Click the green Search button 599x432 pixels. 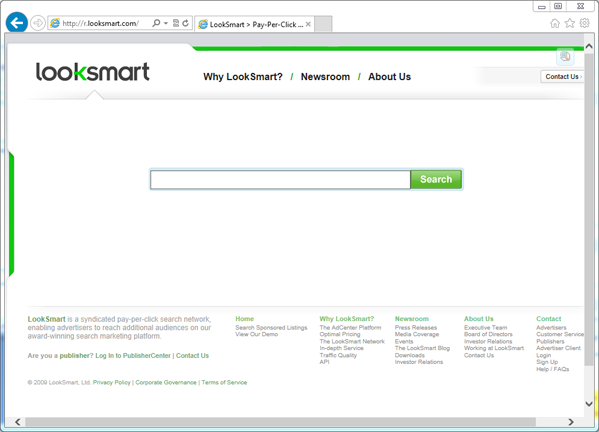(436, 180)
